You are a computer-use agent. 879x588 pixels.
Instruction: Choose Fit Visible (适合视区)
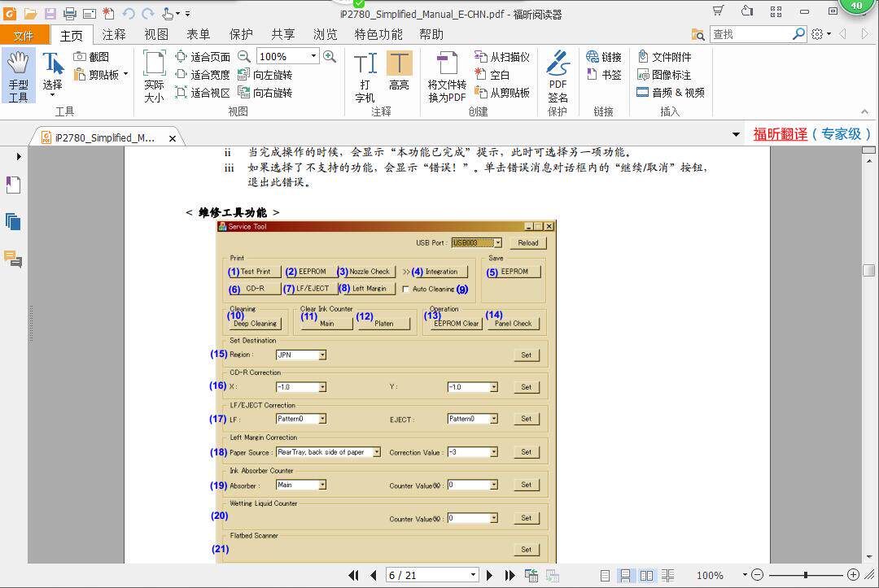coord(203,93)
